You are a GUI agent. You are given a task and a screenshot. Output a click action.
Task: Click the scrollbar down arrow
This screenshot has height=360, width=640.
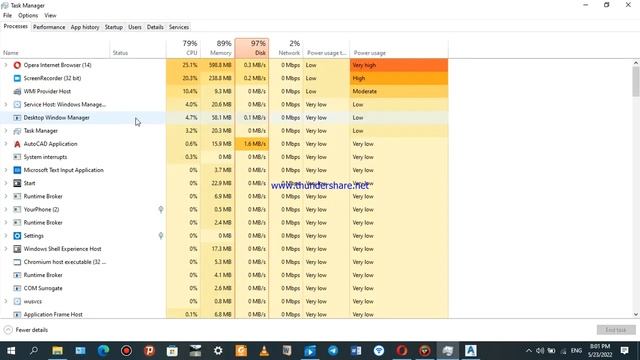pos(636,315)
